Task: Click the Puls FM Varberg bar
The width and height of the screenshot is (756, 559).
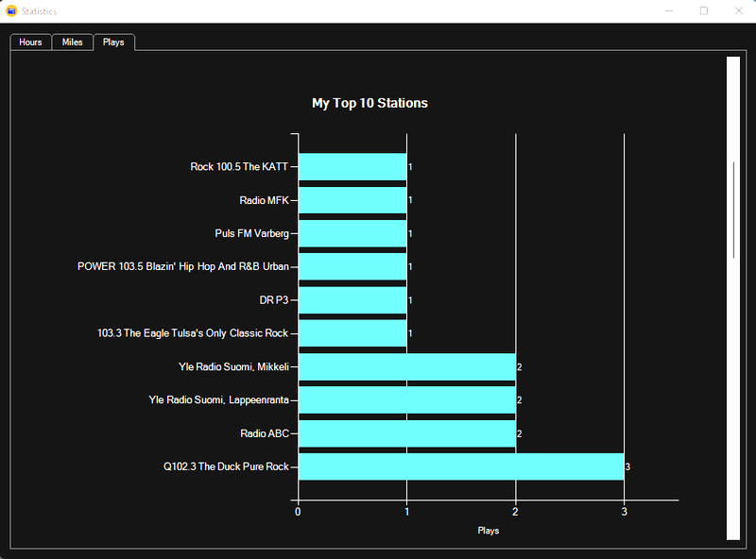Action: [352, 233]
